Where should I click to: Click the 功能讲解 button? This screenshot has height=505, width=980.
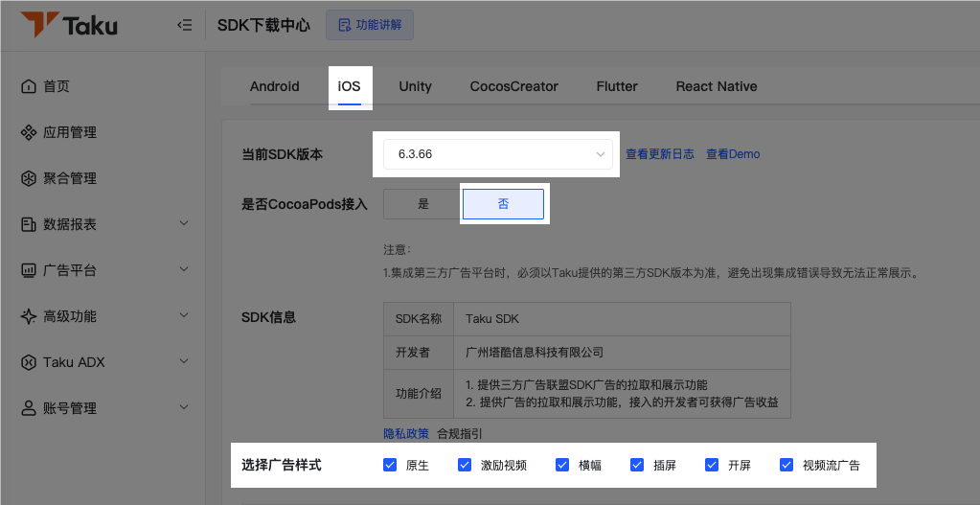click(x=370, y=25)
